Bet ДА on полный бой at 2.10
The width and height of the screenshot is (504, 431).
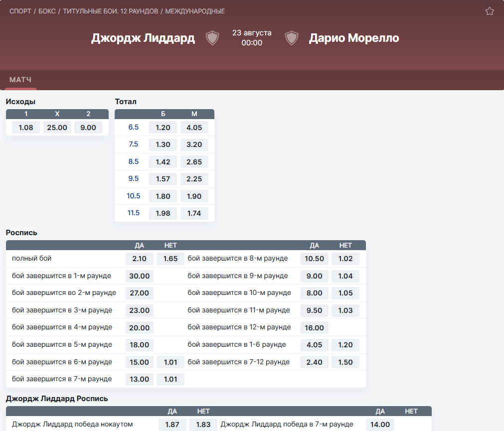139,259
